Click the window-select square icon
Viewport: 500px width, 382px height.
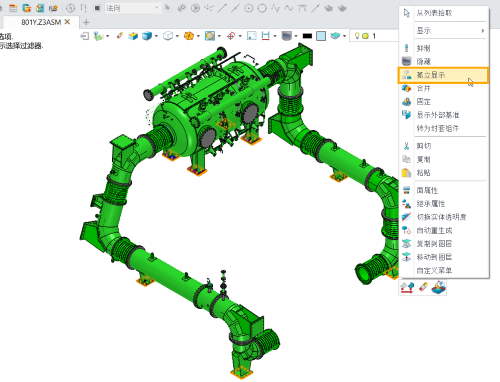[252, 36]
